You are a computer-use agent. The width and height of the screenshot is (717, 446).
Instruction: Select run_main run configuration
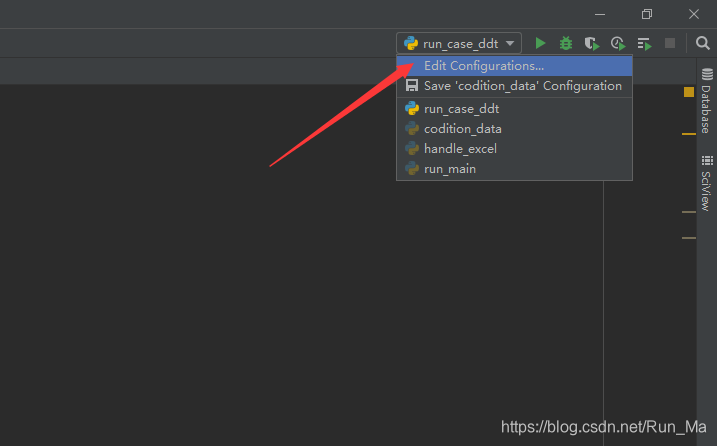pyautogui.click(x=514, y=169)
